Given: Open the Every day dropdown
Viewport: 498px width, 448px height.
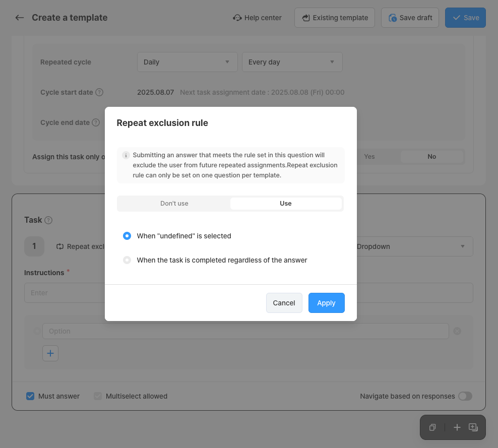Looking at the screenshot, I should click(292, 62).
